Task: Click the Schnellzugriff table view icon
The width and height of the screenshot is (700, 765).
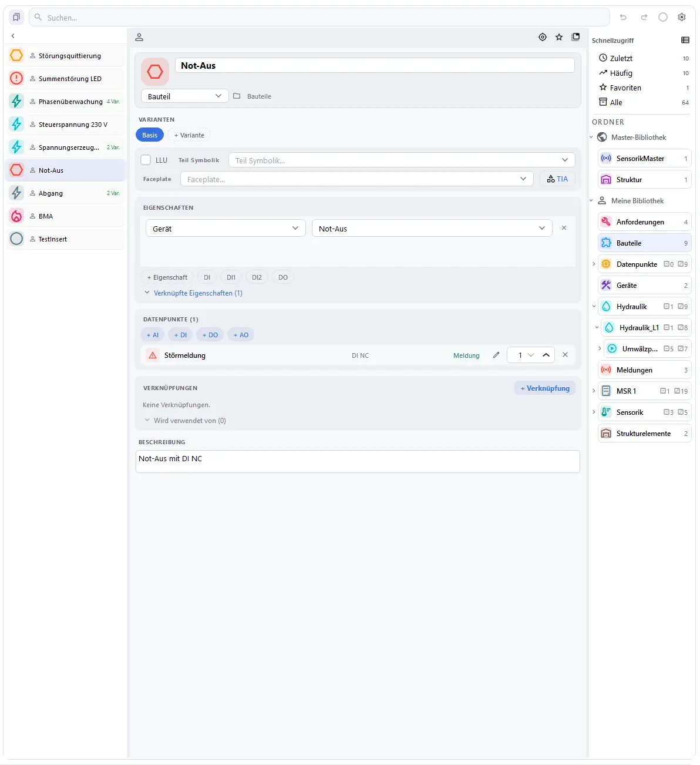Action: [685, 40]
